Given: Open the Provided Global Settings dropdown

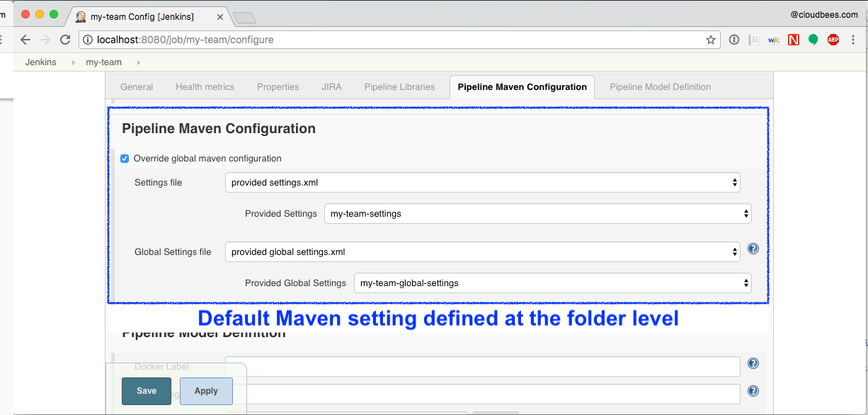Looking at the screenshot, I should pos(553,283).
